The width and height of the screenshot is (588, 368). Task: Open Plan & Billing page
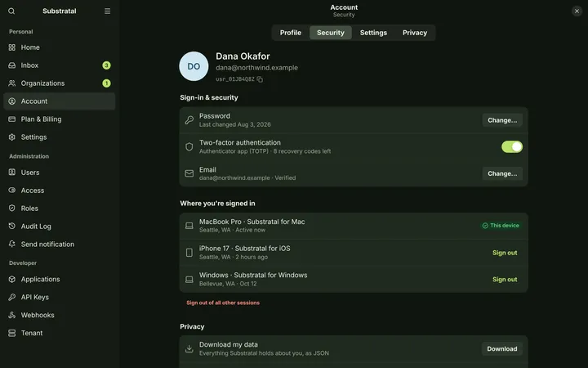point(60,119)
